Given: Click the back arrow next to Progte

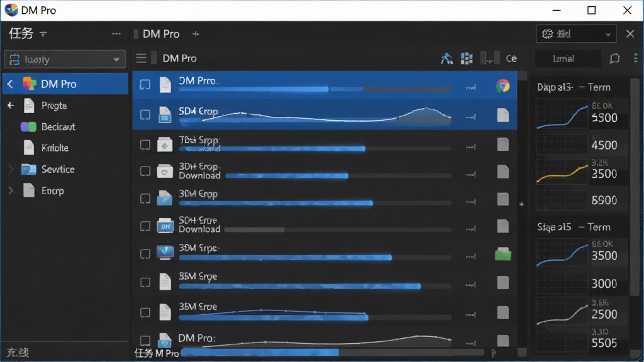Looking at the screenshot, I should (11, 106).
